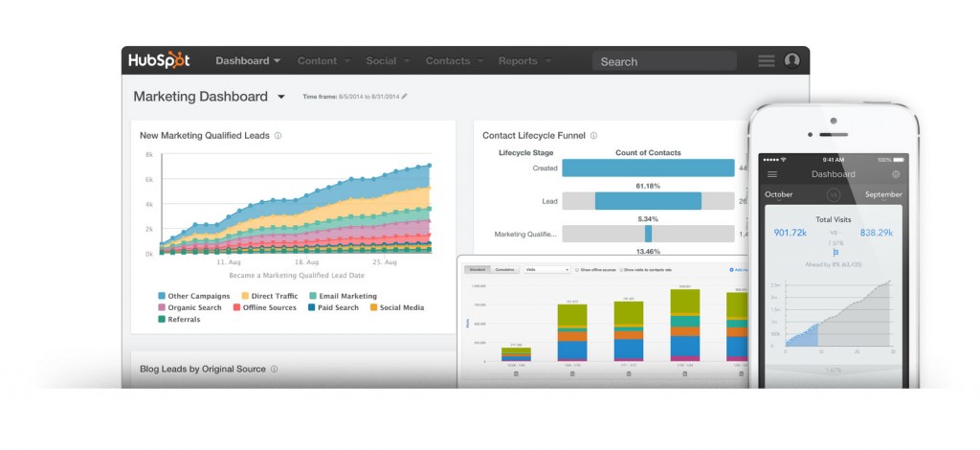Enable Show visits to contacts rate checkbox
980x450 pixels.
(x=622, y=270)
